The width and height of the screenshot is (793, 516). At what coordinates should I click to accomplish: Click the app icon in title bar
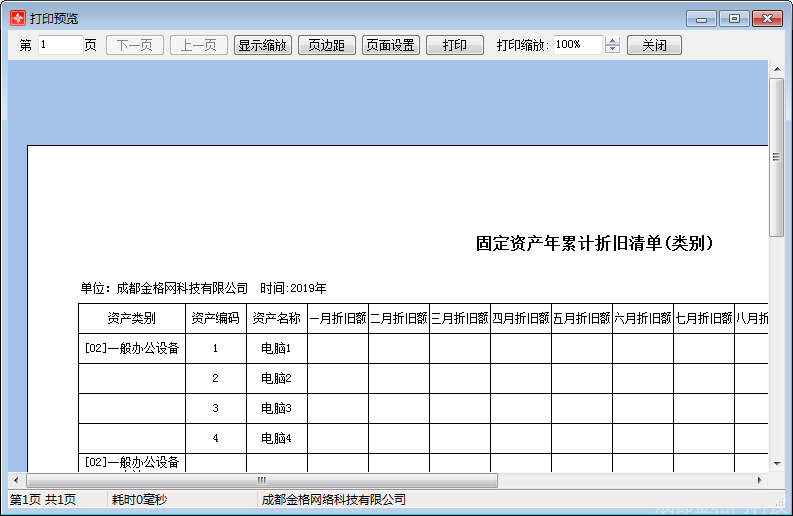pyautogui.click(x=17, y=18)
